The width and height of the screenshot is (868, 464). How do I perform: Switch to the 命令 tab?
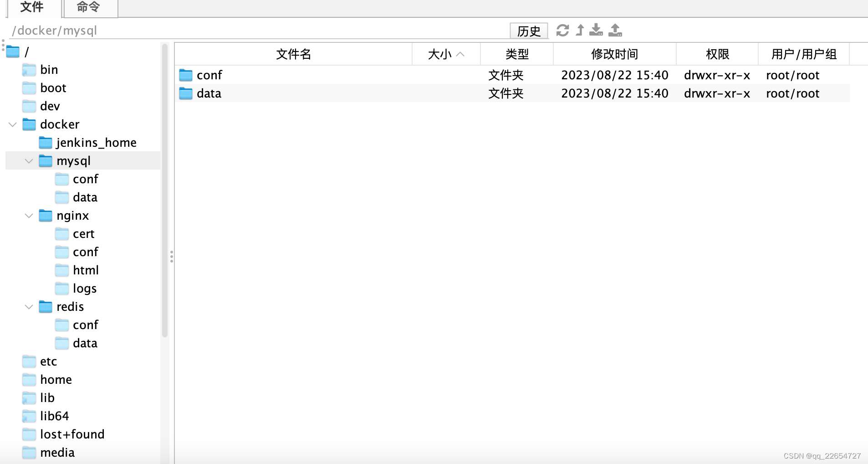coord(90,8)
